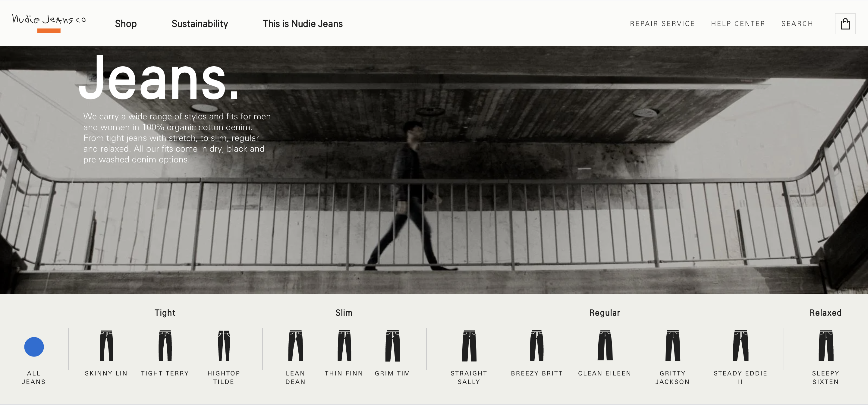The image size is (868, 405).
Task: Click the Slim fit heading
Action: pyautogui.click(x=344, y=313)
